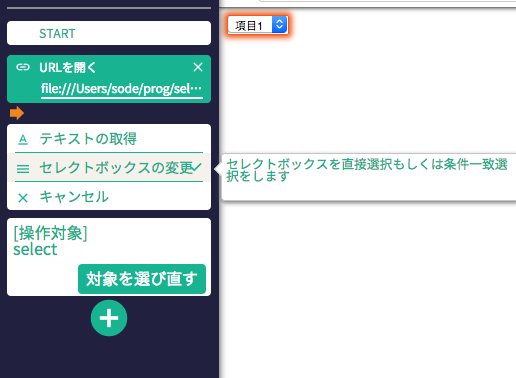Click the URLを開く step title

[x=68, y=68]
